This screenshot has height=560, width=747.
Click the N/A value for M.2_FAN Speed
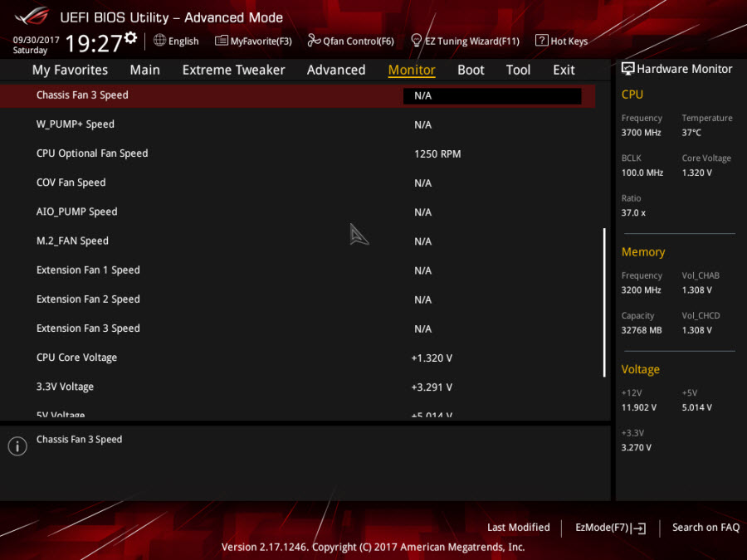(422, 241)
